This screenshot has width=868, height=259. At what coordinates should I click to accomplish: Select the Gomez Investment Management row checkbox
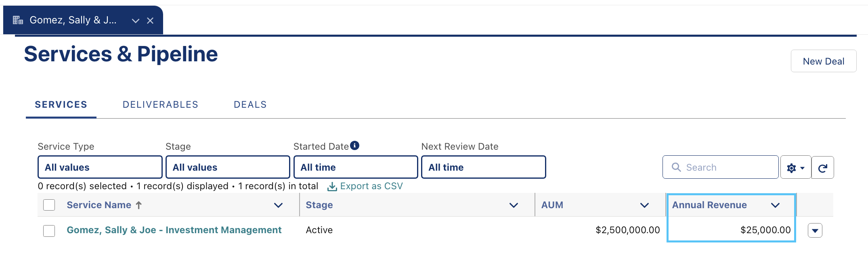click(x=49, y=231)
